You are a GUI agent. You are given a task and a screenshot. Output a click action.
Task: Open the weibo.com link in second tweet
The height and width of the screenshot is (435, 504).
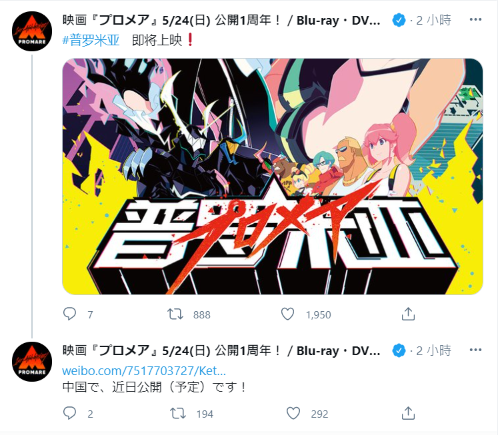point(144,371)
